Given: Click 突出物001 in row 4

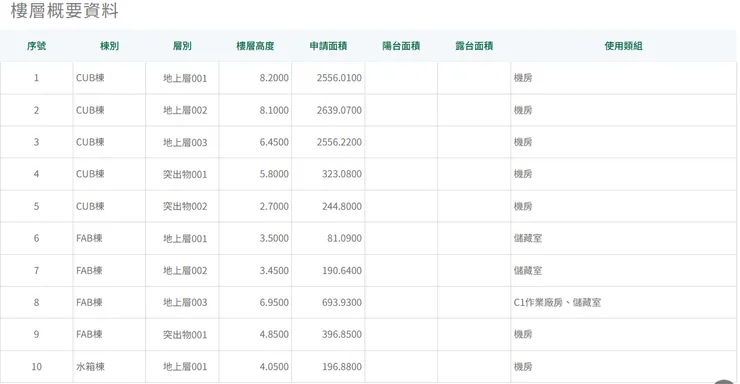Looking at the screenshot, I should point(185,174).
